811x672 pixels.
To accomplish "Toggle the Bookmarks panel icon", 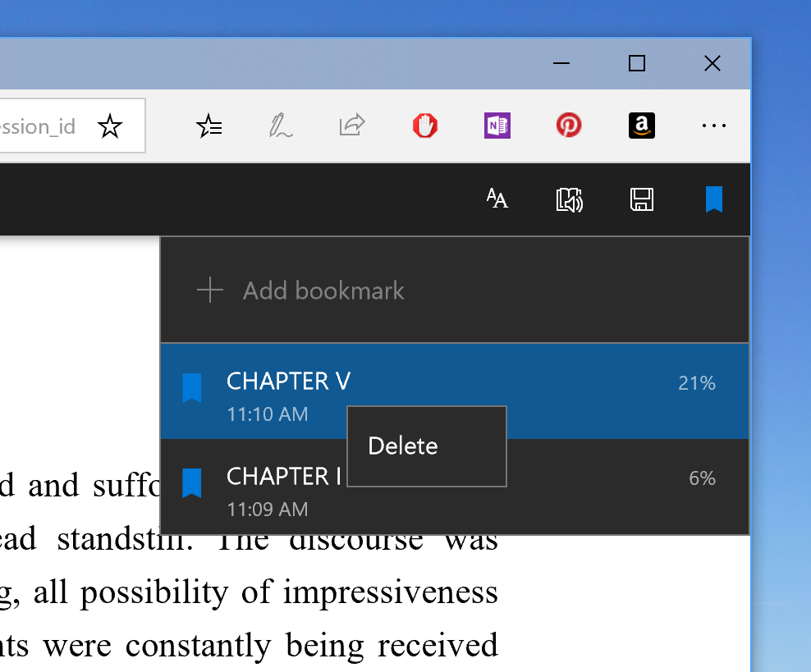I will 713,199.
